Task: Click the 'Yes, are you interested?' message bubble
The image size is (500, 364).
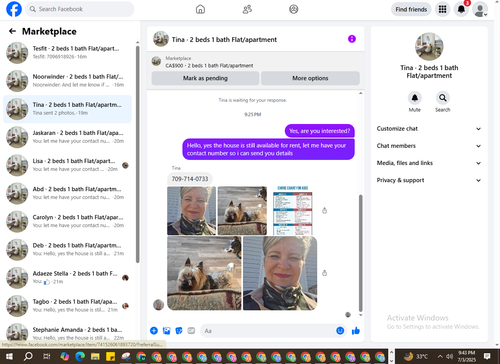Action: (320, 131)
